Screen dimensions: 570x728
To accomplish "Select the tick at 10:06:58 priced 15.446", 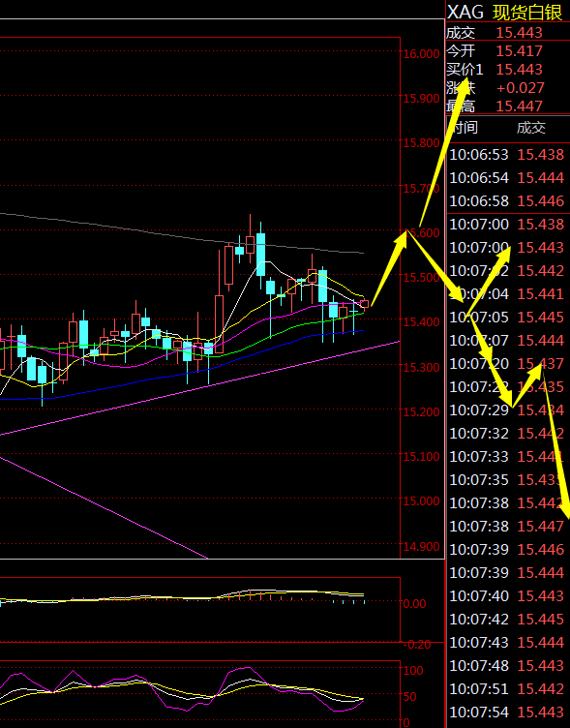I will (x=508, y=201).
